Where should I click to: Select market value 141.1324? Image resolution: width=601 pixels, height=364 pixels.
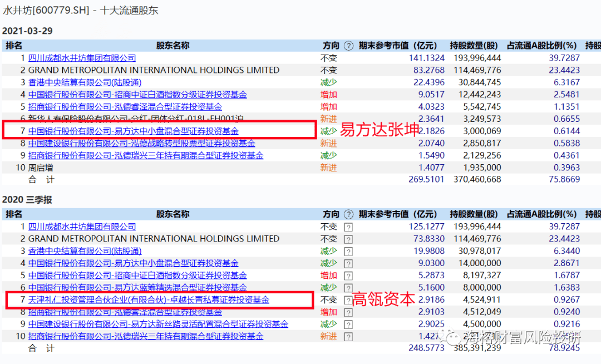click(427, 58)
